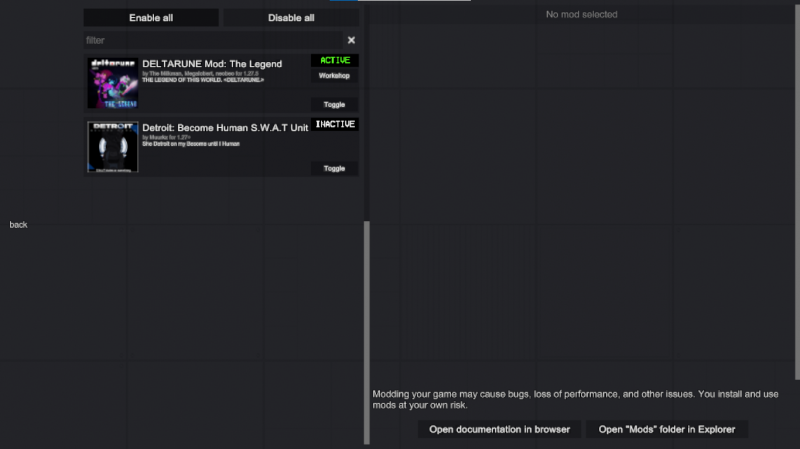
Task: Toggle the DELTARUNE Mod: The Legend
Action: (x=334, y=104)
